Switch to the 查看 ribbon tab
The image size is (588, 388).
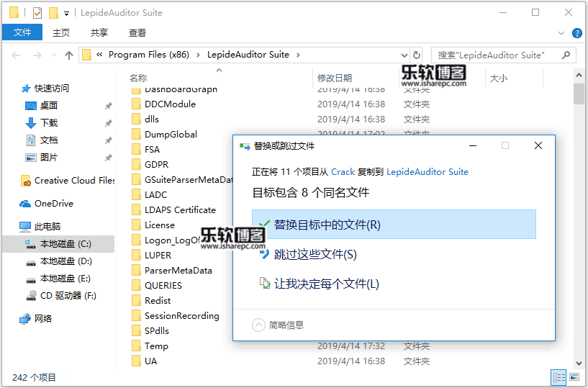coord(137,32)
